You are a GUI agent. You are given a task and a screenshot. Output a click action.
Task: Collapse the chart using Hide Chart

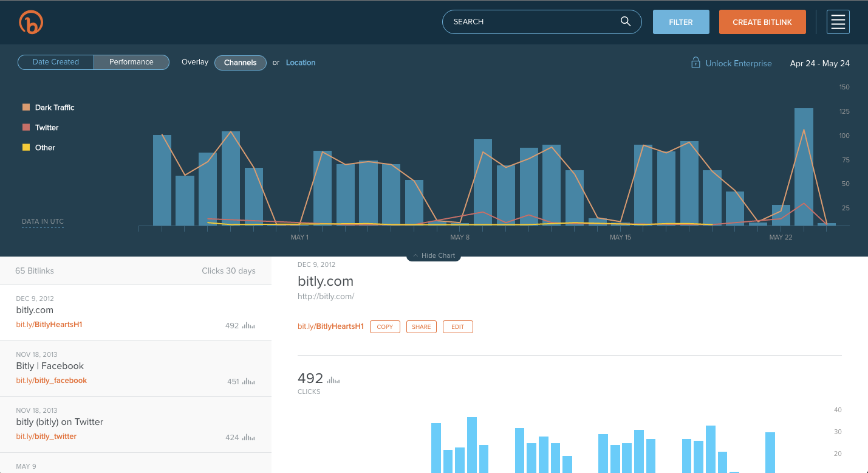click(x=433, y=255)
